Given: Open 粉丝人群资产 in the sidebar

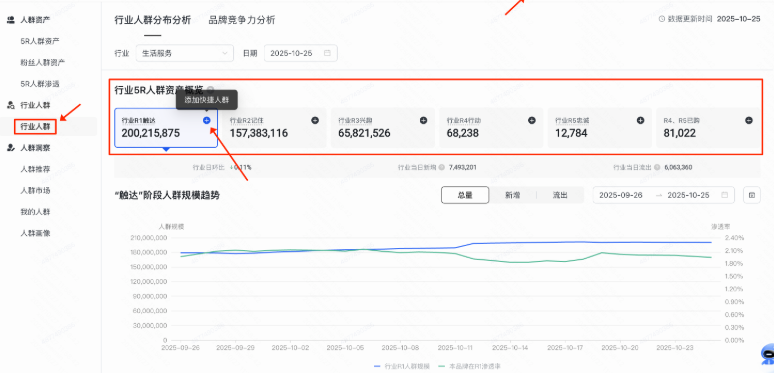Looking at the screenshot, I should click(x=42, y=63).
